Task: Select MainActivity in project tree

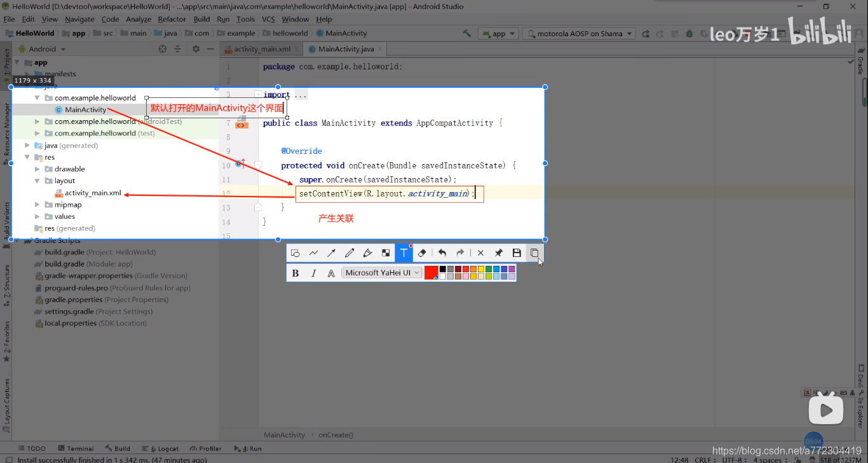Action: point(85,109)
